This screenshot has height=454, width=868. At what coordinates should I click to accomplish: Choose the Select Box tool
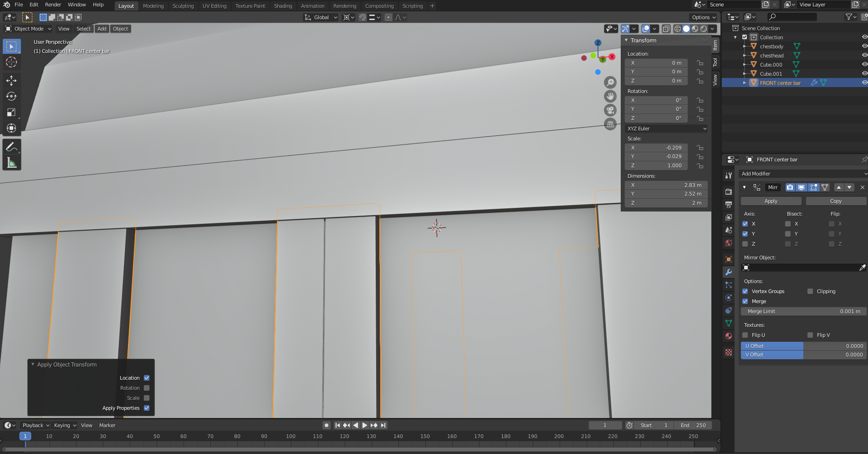[x=11, y=46]
